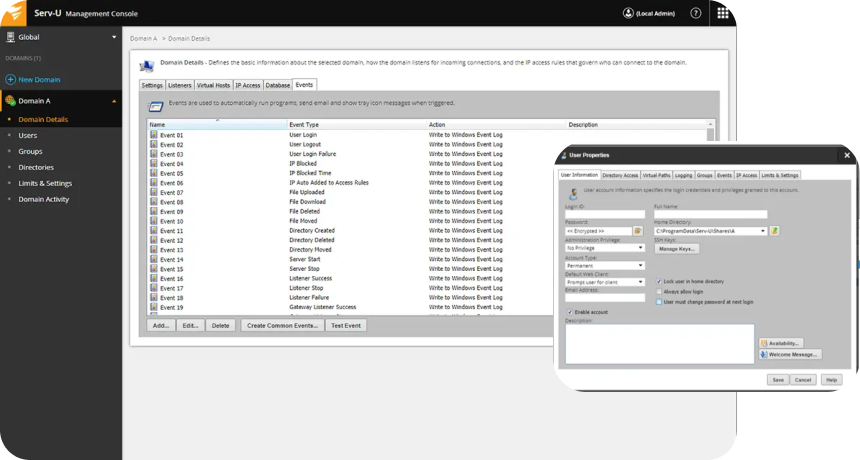860x460 pixels.
Task: Click the Add... button
Action: 161,326
